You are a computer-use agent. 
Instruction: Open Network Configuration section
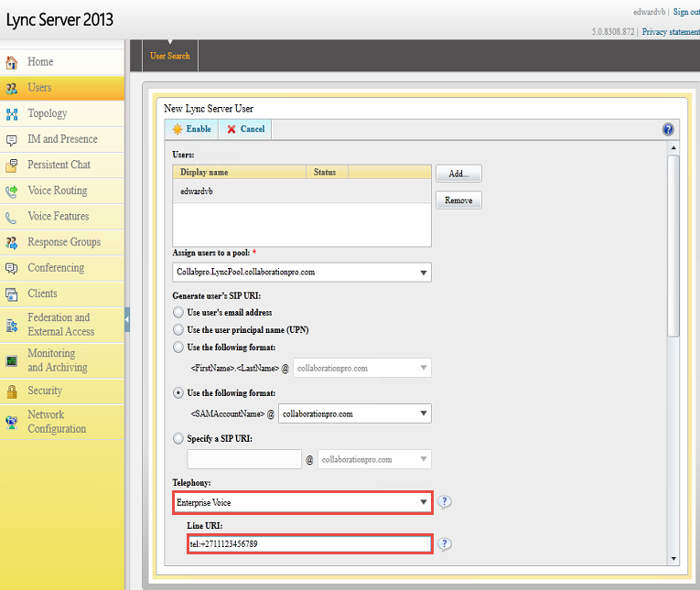pos(62,422)
